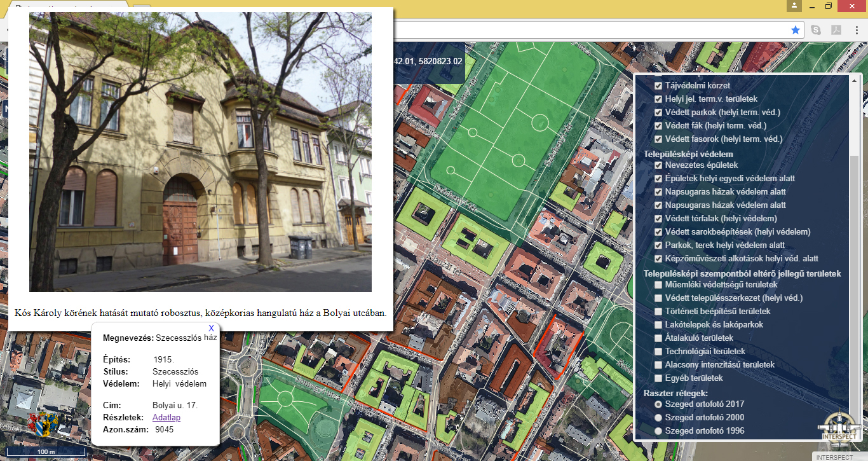Image resolution: width=868 pixels, height=461 pixels.
Task: Toggle Védett térfalak (helyi védelem) checkbox
Action: (659, 219)
